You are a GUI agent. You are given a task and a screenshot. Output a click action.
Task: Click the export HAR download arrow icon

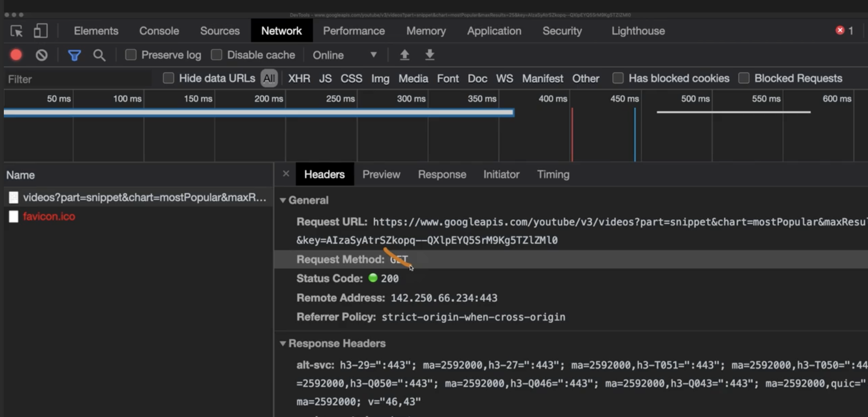pos(430,55)
